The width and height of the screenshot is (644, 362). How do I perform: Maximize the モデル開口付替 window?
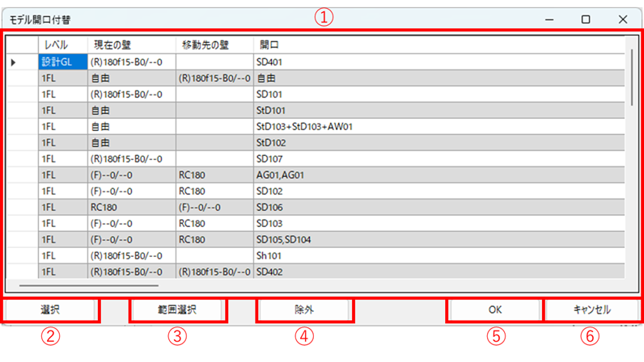pos(586,19)
